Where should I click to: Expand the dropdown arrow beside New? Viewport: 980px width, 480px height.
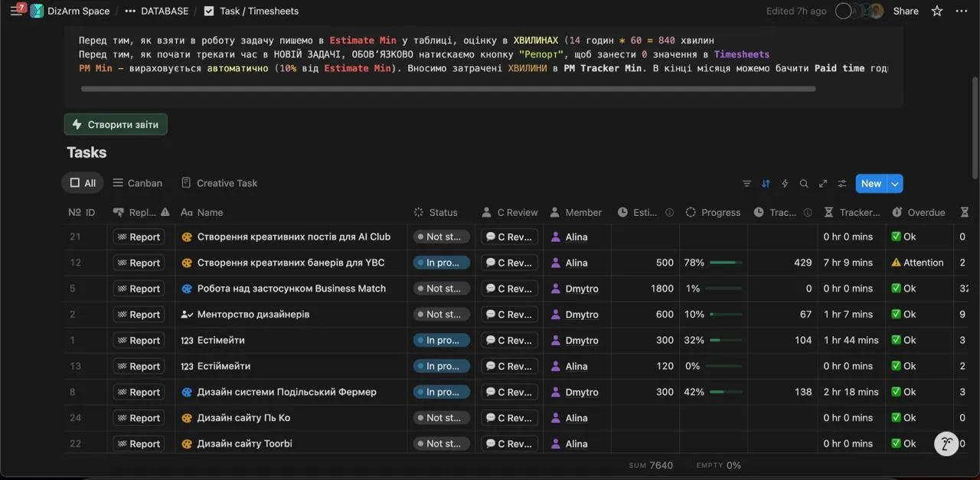(895, 184)
